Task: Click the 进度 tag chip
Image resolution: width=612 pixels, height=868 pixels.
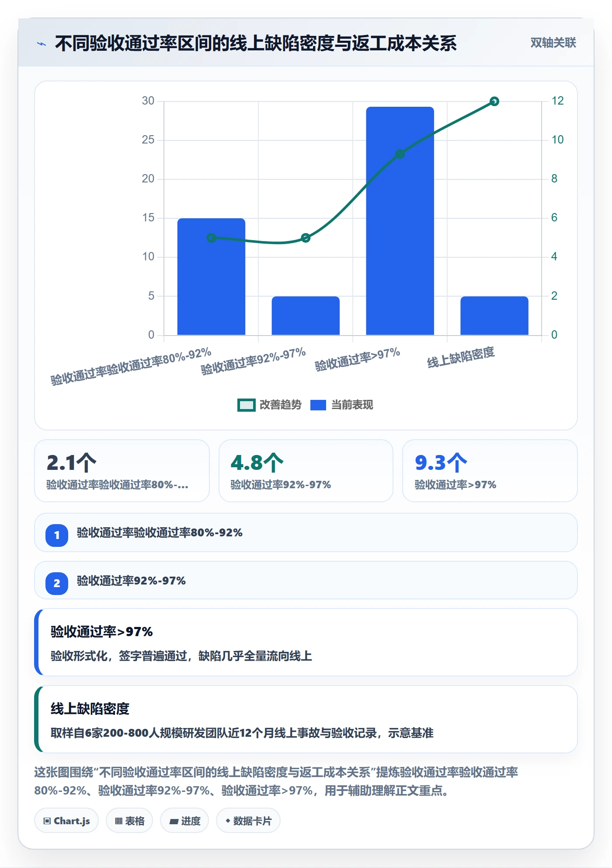Action: tap(184, 821)
